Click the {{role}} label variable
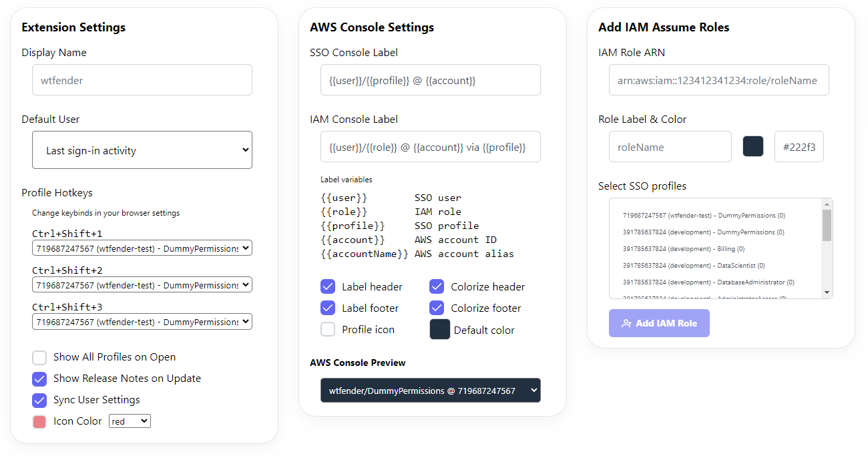Screen dimensions: 868x456 [x=344, y=212]
